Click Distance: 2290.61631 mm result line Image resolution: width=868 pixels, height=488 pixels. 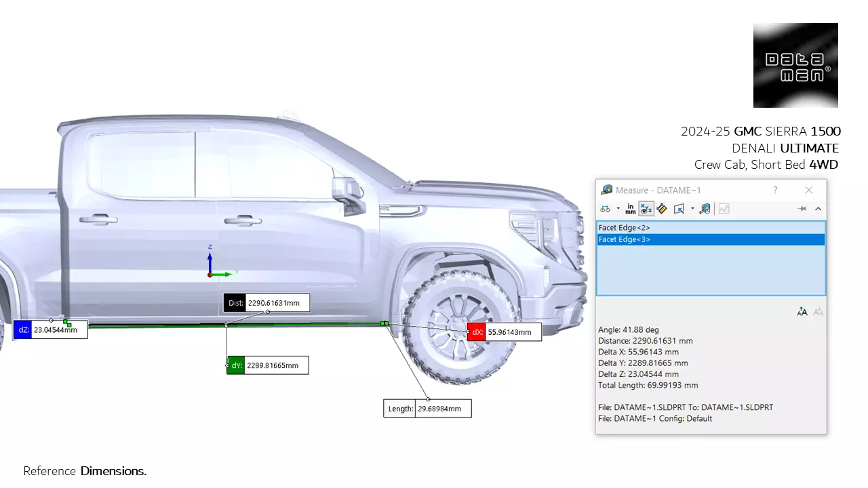pos(646,341)
